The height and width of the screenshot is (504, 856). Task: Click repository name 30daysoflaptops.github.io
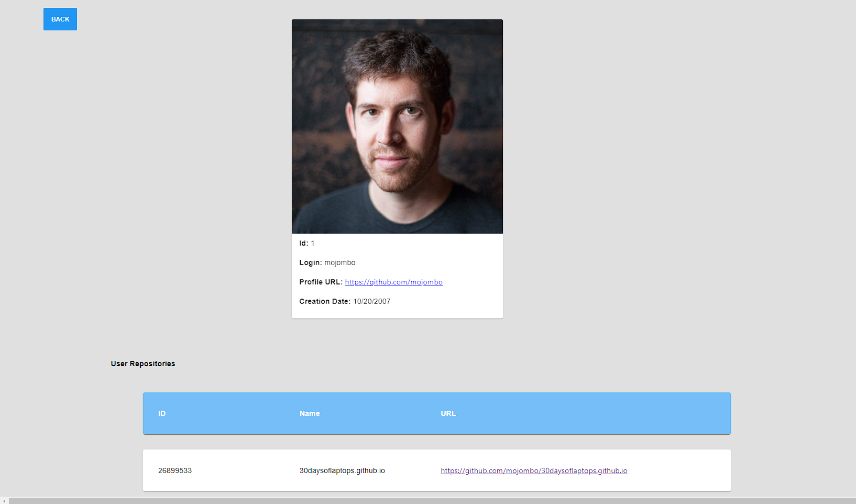[x=342, y=470]
